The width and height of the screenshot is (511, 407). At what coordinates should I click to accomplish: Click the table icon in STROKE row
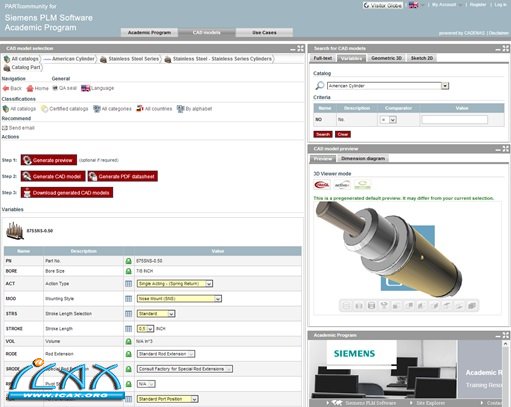[x=128, y=329]
